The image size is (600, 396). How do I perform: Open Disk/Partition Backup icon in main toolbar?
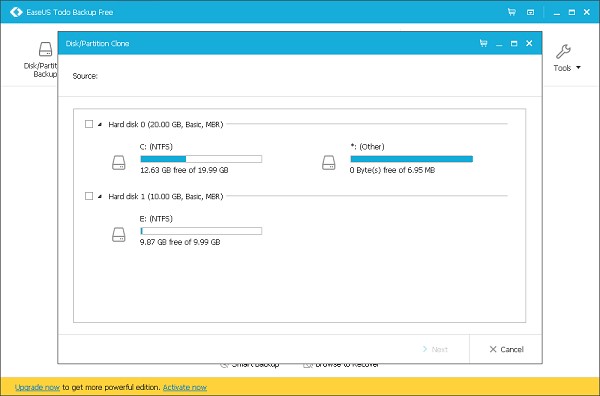[45, 49]
